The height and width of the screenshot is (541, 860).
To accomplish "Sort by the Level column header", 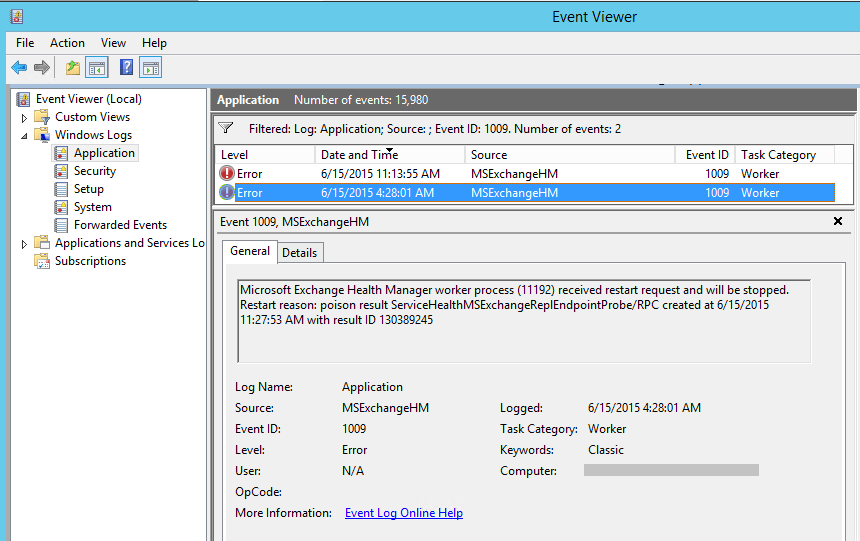I will (x=265, y=155).
